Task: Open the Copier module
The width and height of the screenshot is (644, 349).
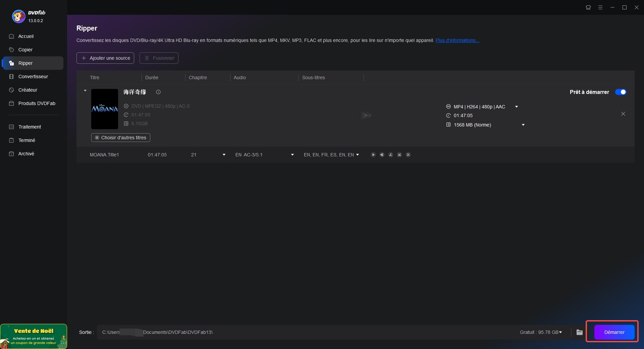Action: click(33, 50)
